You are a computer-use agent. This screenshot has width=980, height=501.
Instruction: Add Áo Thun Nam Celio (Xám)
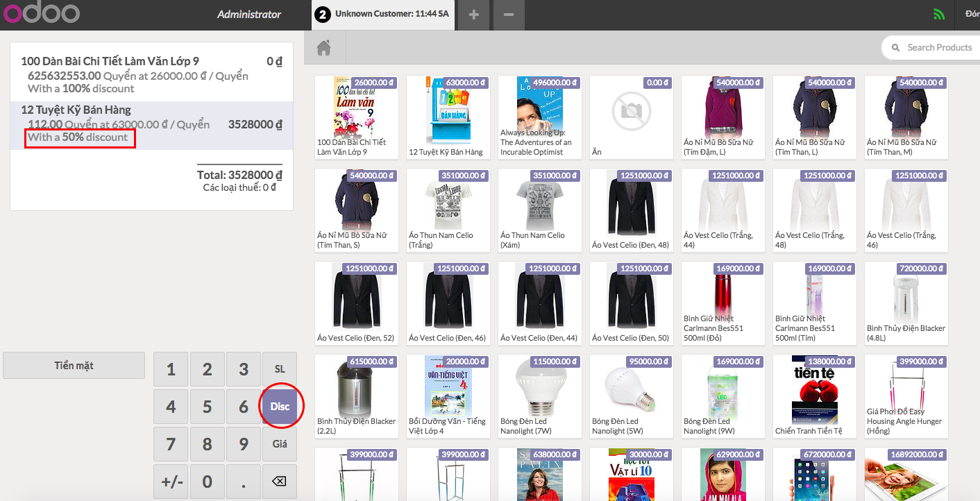click(x=540, y=210)
